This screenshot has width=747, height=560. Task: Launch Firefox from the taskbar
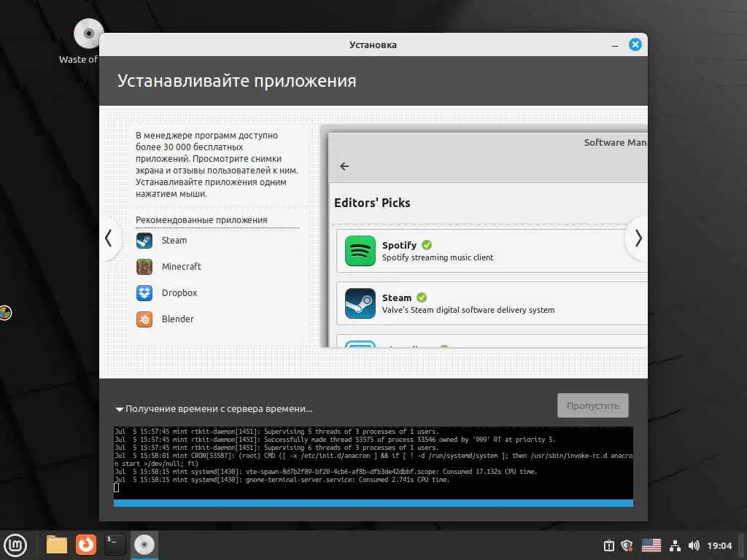(86, 545)
